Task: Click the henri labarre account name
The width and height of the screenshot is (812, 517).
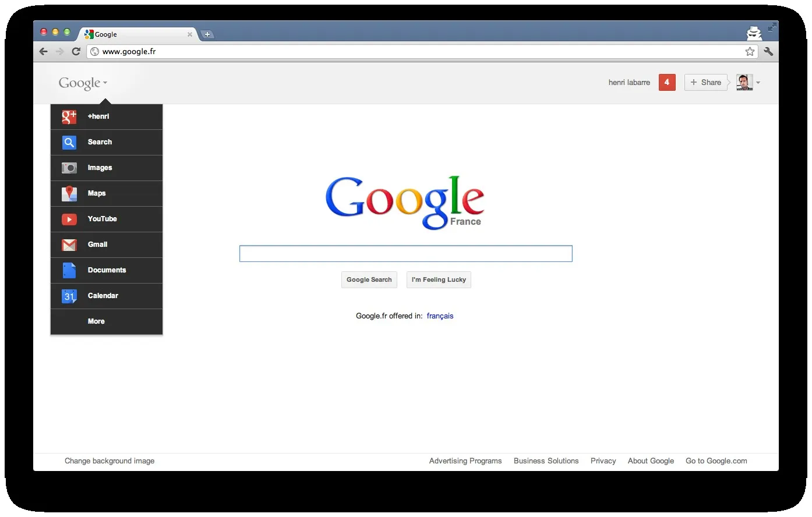Action: pos(629,83)
